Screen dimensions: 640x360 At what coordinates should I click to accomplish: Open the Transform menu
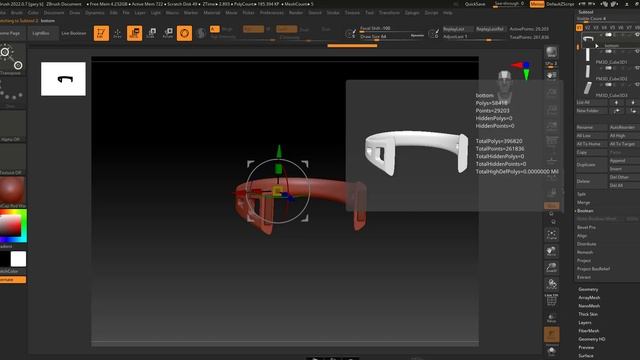[389, 13]
